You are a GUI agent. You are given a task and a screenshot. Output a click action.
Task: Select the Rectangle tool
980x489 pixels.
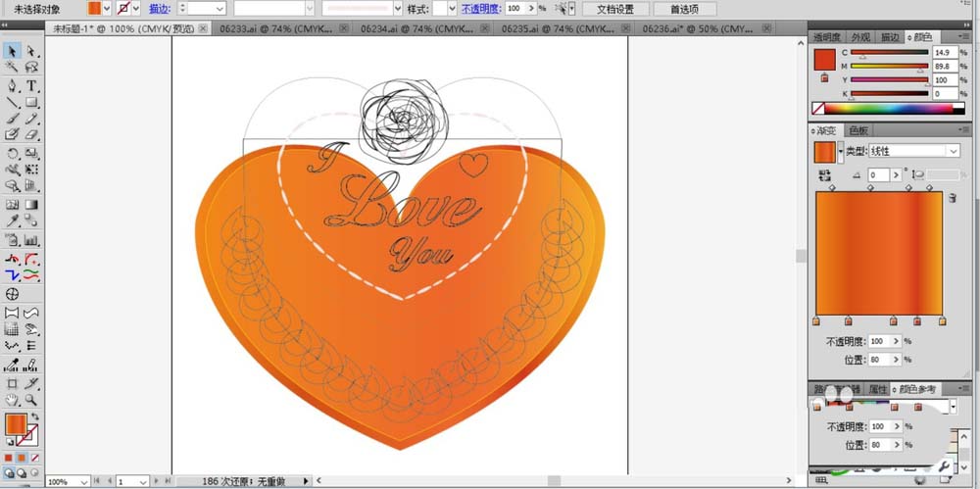tap(31, 103)
